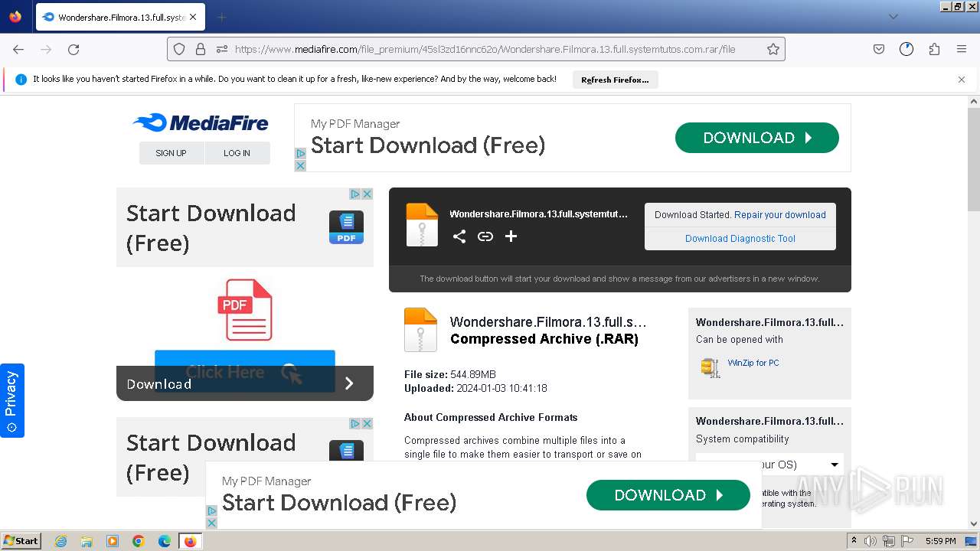Close the bottom overlay banner ad
Viewport: 980px width, 551px height.
(212, 523)
